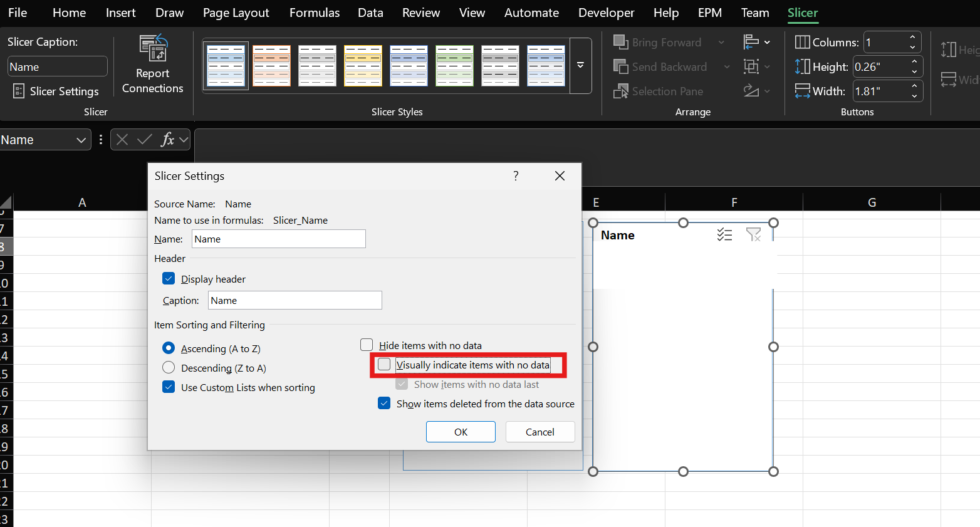Click the Columns icon in the Buttons group
This screenshot has height=527, width=980.
click(x=804, y=42)
